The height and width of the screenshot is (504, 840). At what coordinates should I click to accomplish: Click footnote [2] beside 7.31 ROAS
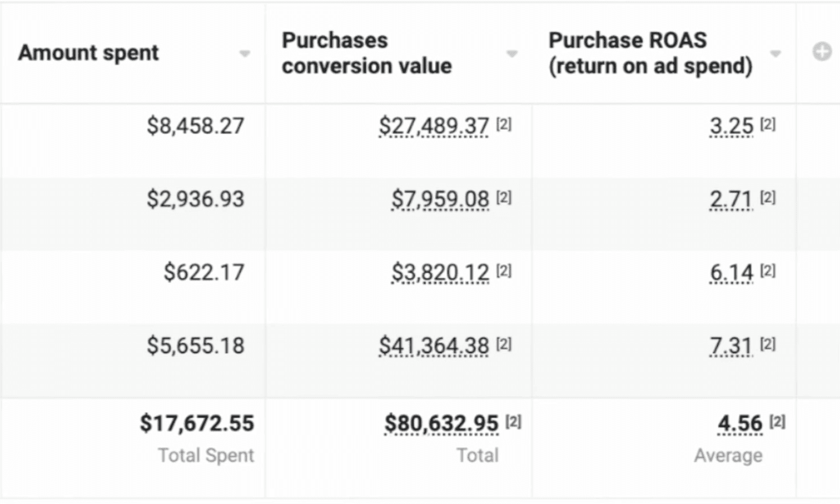coord(768,343)
